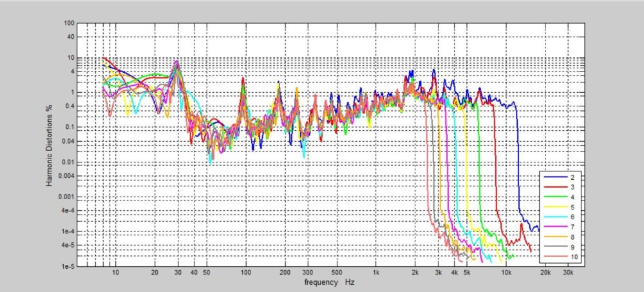Click the 30k frequency axis tick label
The image size is (644, 292).
(x=568, y=273)
